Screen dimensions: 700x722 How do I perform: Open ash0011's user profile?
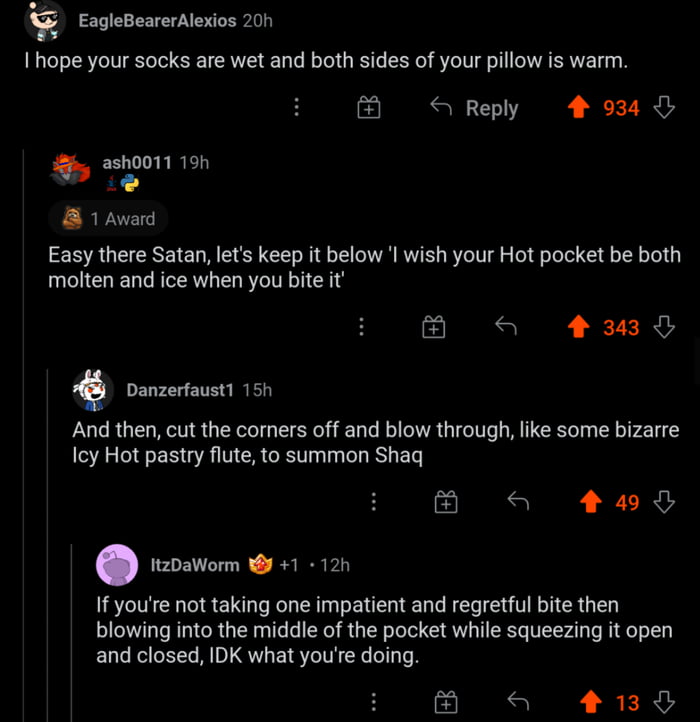(136, 162)
